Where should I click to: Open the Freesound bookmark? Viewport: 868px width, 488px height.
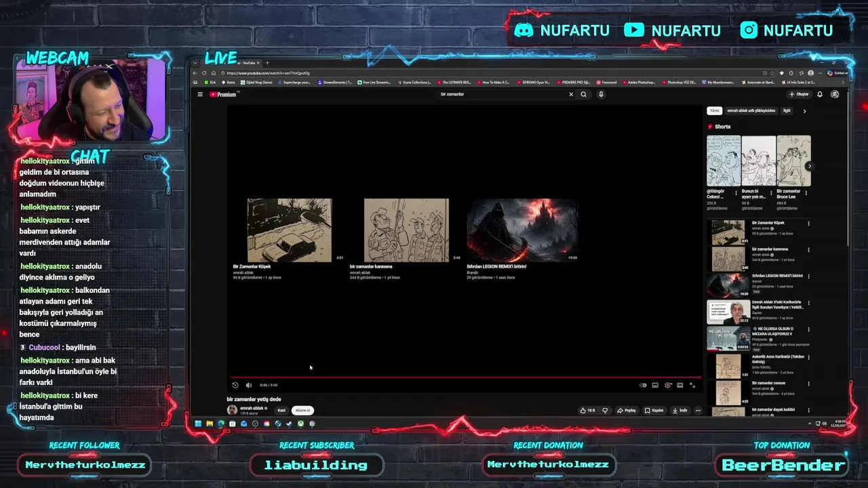[607, 82]
